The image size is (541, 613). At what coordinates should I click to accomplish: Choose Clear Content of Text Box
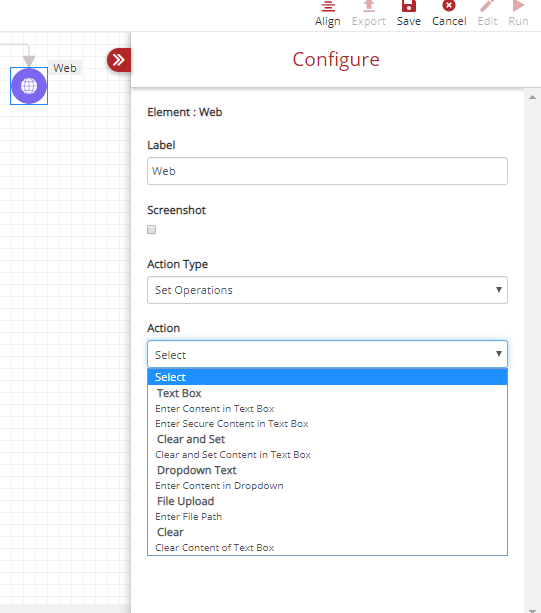point(215,548)
